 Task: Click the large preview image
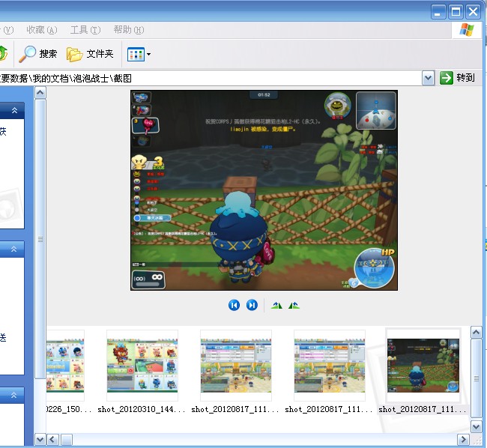264,190
